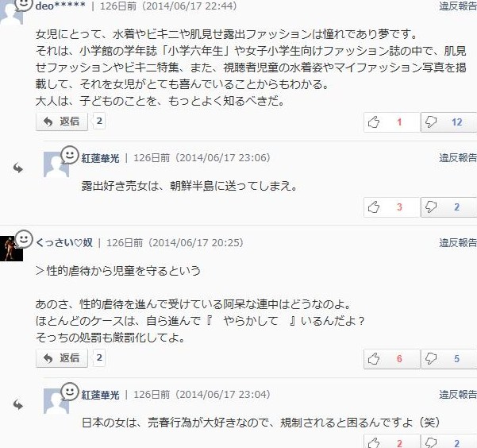The image size is (477, 448).
Task: Click thumbs-up icon on deo****** comment
Action: click(x=391, y=122)
